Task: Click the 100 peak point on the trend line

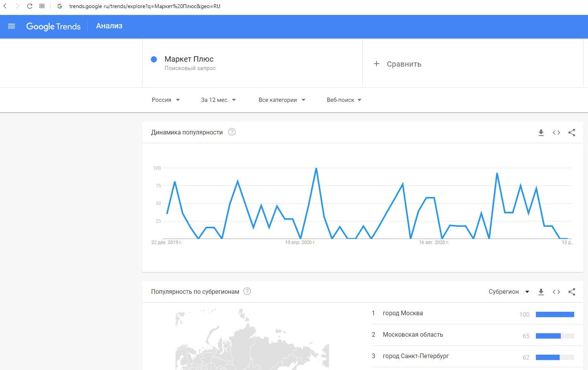Action: click(x=316, y=168)
